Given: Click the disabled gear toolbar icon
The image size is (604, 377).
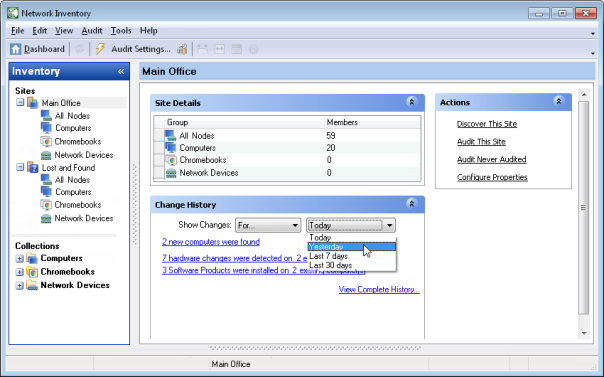Looking at the screenshot, I should click(x=253, y=49).
